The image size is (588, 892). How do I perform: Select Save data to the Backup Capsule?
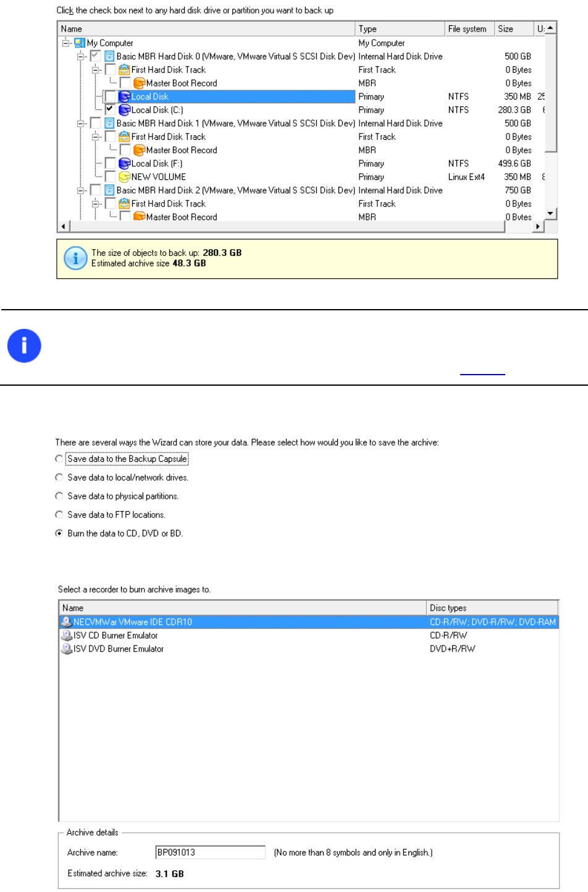click(x=59, y=459)
